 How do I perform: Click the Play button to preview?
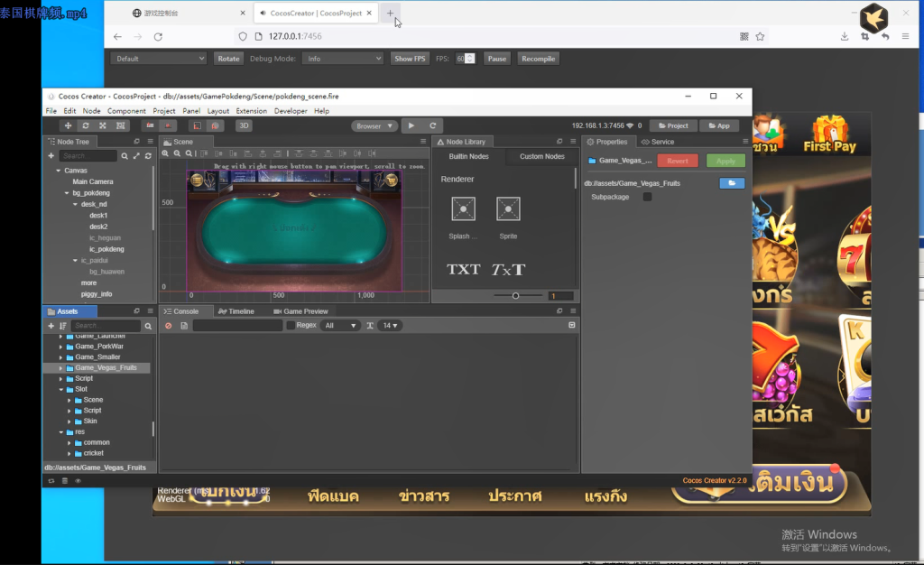411,125
